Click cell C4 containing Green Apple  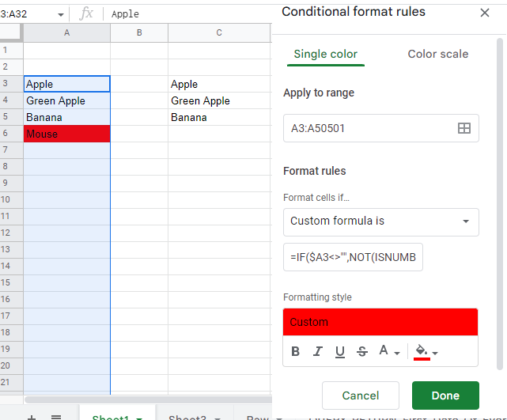pos(219,101)
